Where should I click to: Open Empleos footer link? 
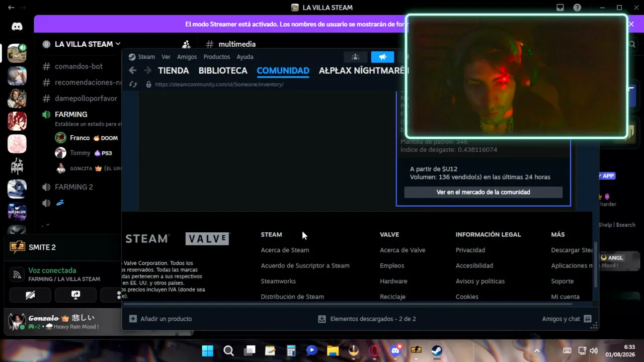pyautogui.click(x=392, y=265)
